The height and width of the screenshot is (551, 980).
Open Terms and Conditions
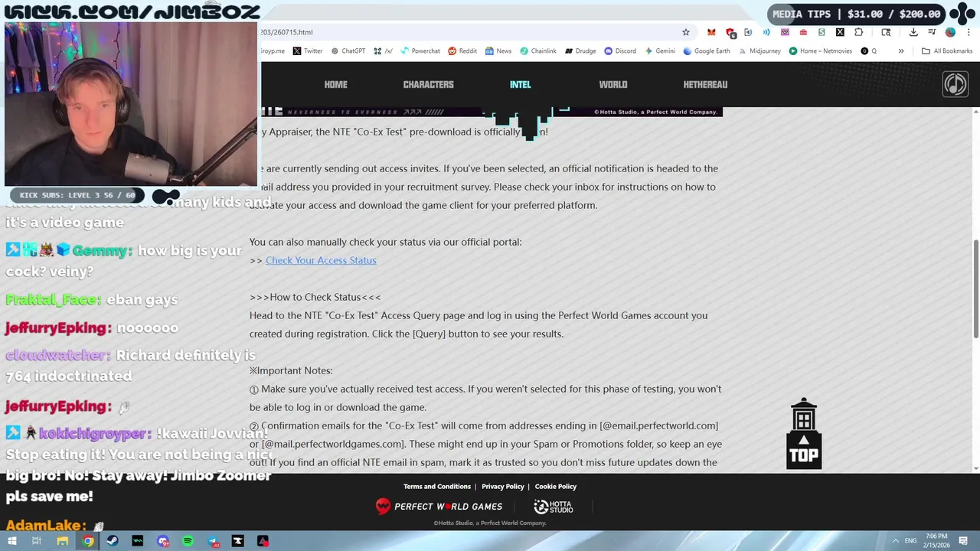tap(436, 487)
